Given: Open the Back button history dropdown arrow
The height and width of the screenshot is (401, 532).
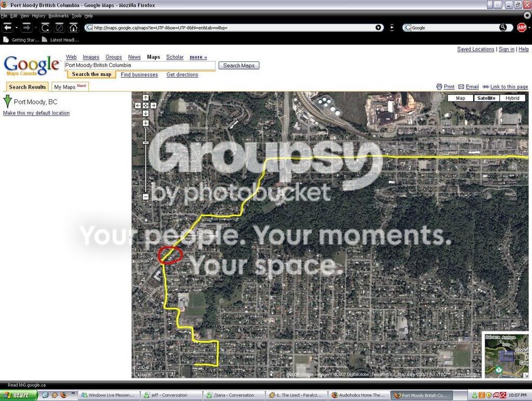Looking at the screenshot, I should coord(16,28).
